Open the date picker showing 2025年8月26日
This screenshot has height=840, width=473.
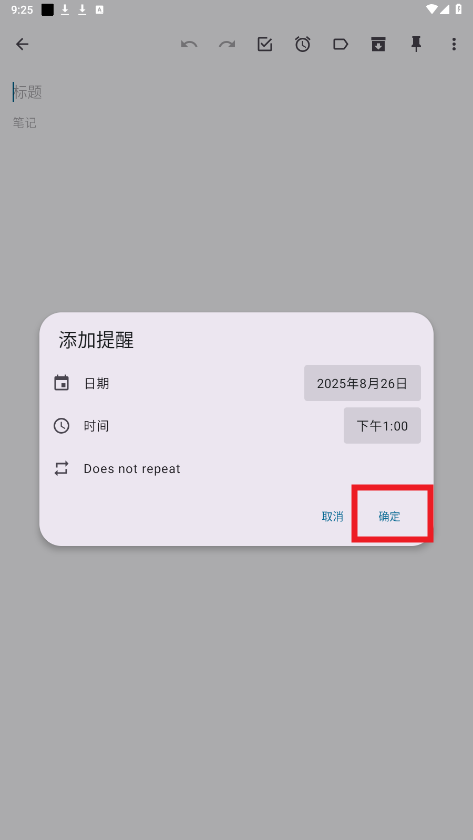(362, 383)
